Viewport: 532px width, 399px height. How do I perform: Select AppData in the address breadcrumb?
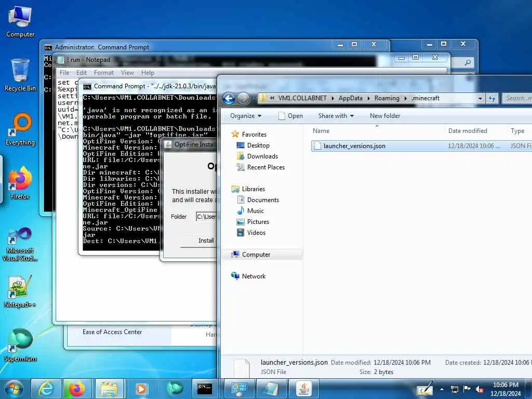pos(351,98)
